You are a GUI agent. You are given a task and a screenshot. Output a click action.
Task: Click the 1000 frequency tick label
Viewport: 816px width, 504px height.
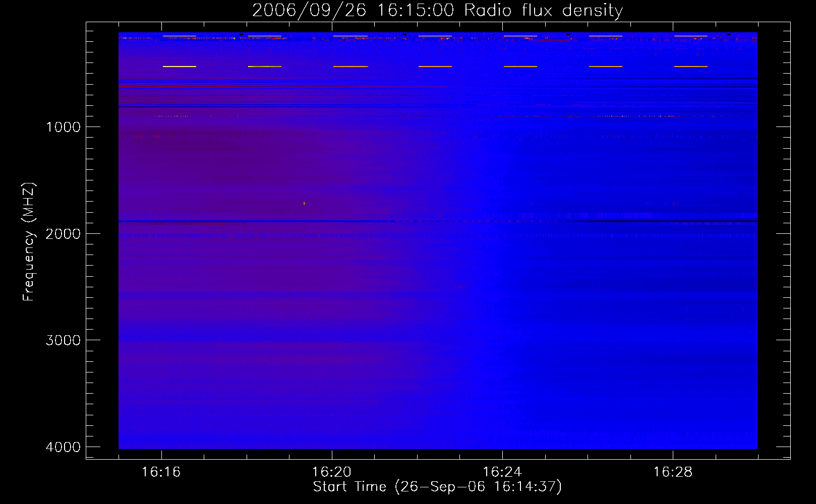(63, 127)
